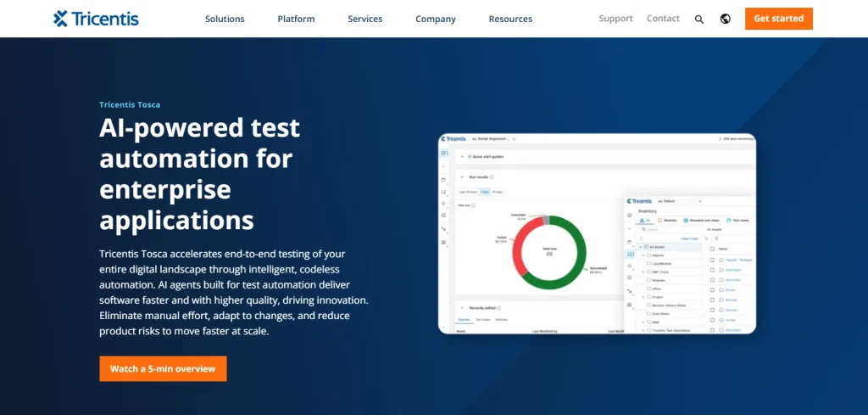Viewport: 868px width, 415px height.
Task: Select the Test cases tab in Inventory
Action: [737, 220]
